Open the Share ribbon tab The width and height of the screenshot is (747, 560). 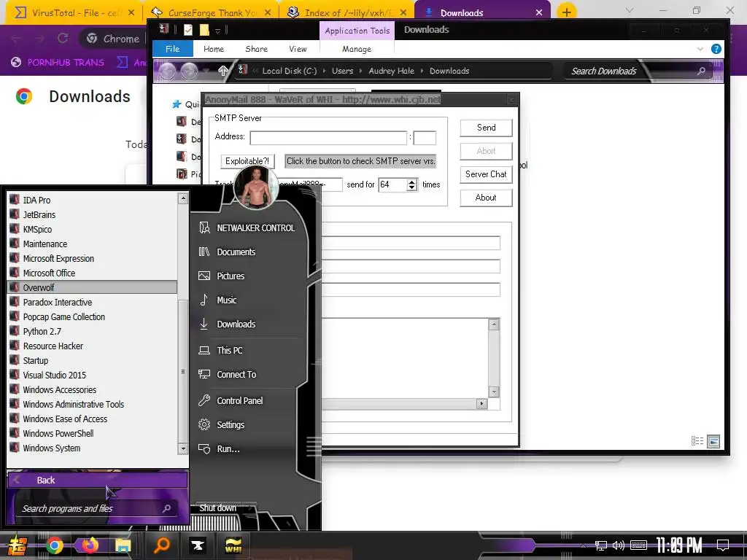coord(256,49)
